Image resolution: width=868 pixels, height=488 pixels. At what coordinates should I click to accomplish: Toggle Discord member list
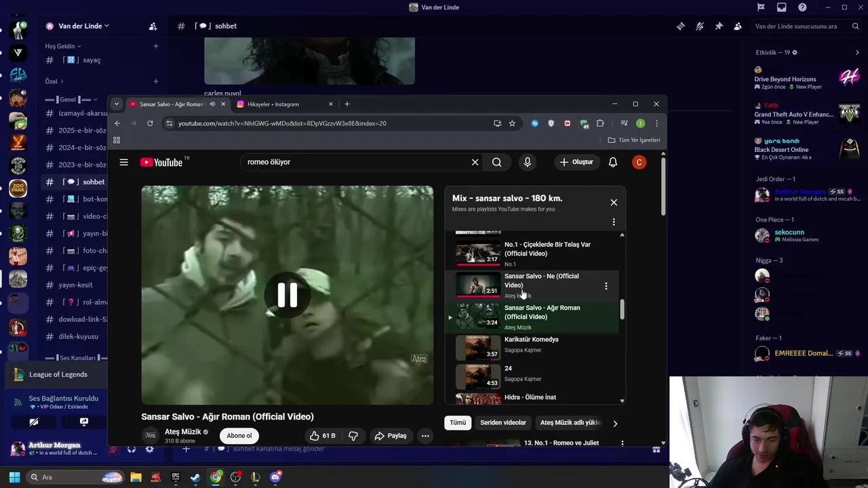738,26
